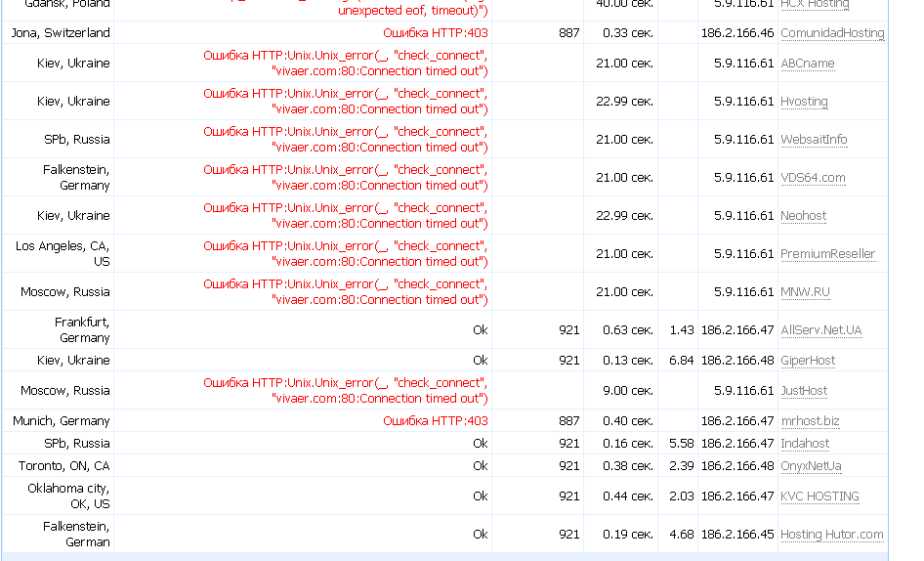
Task: Click "Moscow, Russia" in the MNW.RU row
Action: (64, 292)
